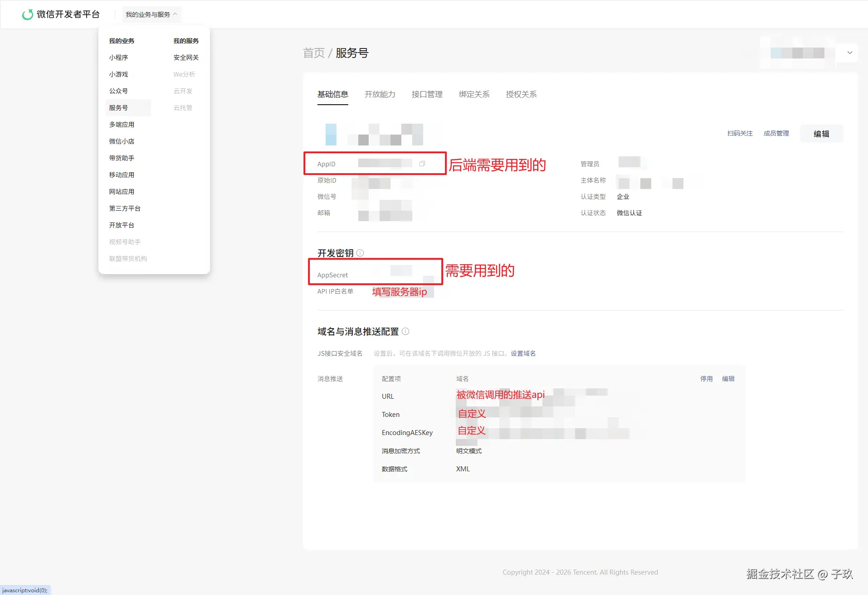Open 开放平台 in the sidebar menu
The image size is (868, 595).
click(x=122, y=225)
